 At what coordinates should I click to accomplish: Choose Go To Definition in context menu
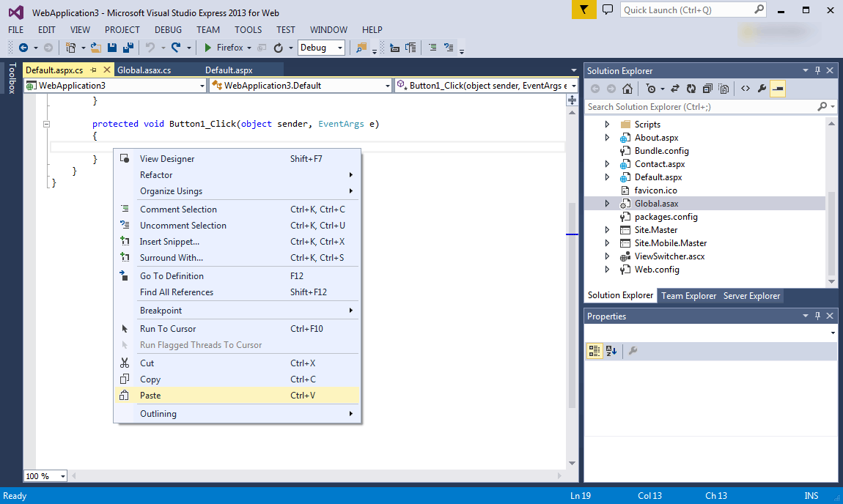(237, 276)
